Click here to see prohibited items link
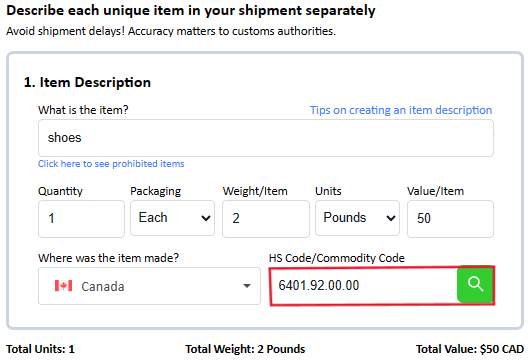Viewport: 532px width, 364px height. [x=111, y=164]
